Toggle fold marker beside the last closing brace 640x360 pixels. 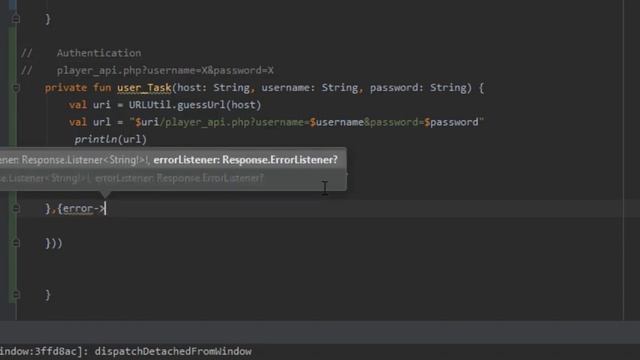tap(16, 294)
